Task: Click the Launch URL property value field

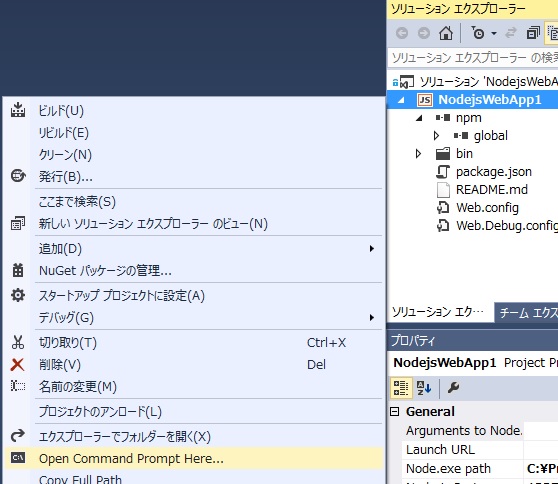Action: (x=541, y=450)
